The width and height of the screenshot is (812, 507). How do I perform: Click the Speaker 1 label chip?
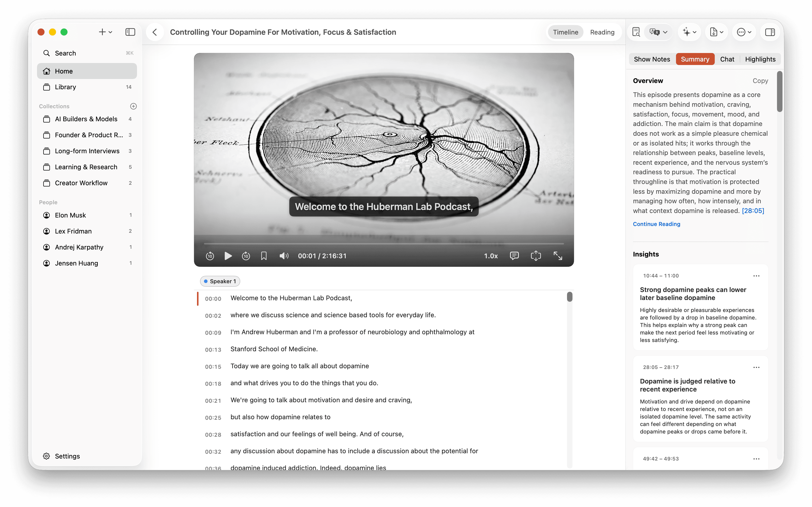pyautogui.click(x=220, y=281)
